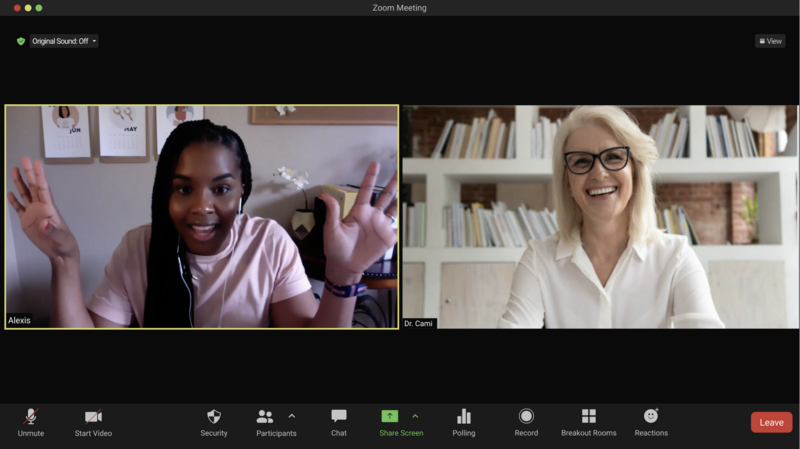
Task: Open the Security shield options
Action: [x=213, y=417]
